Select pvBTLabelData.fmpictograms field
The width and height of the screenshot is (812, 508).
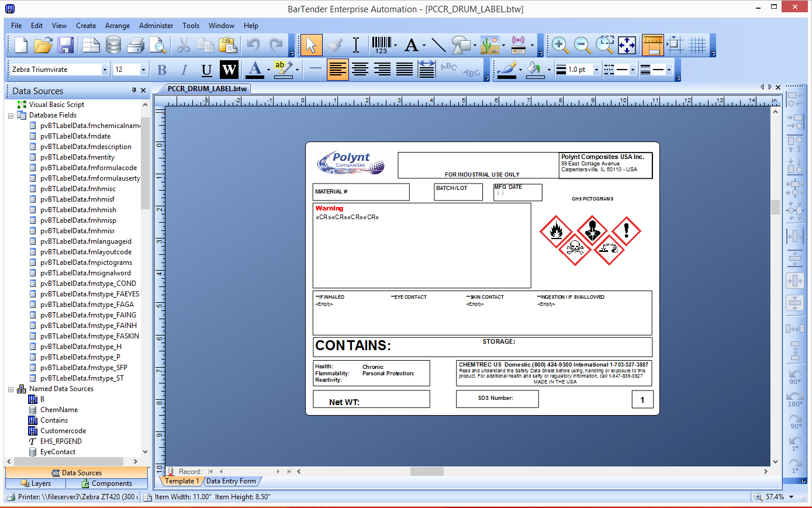tap(86, 262)
